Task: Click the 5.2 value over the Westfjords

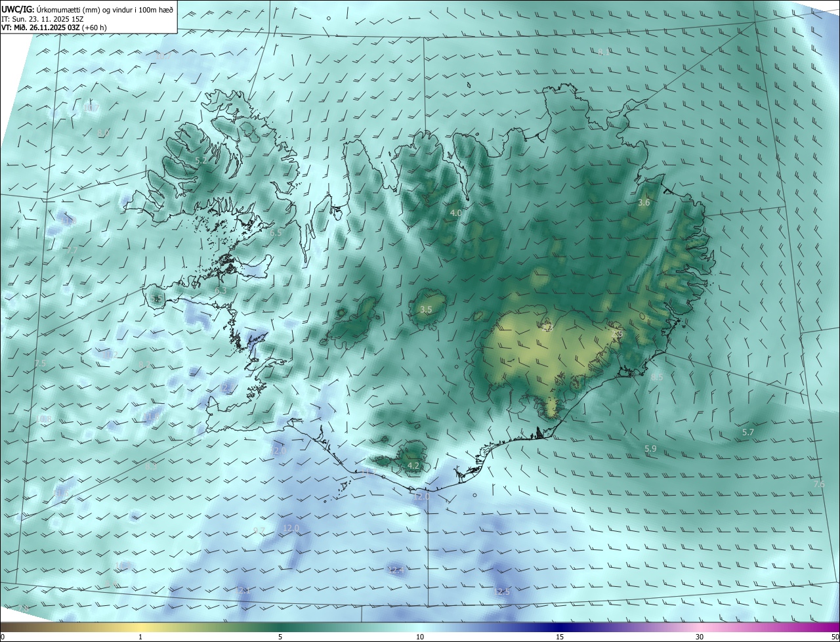Action: point(201,160)
